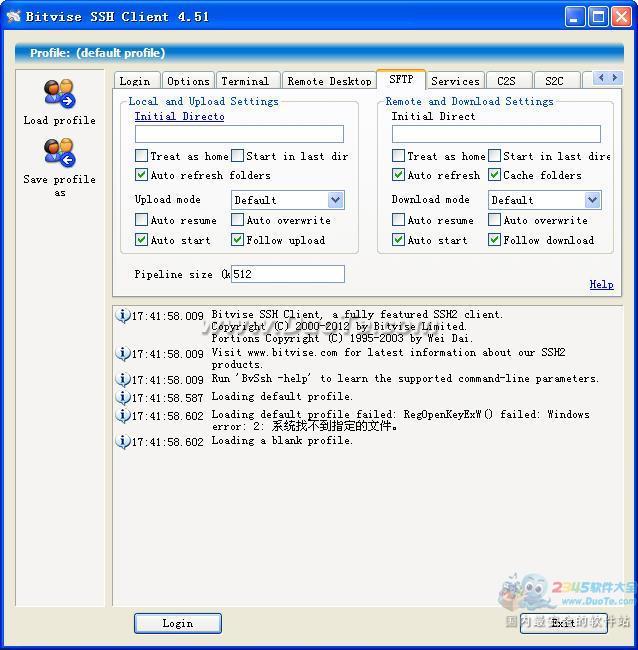Click info icon beside 'Run BvSsh -help' entry
The width and height of the screenshot is (638, 650).
[122, 379]
